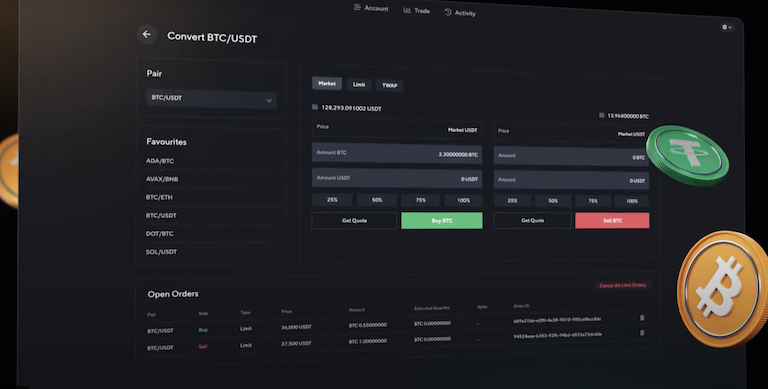Choose 50% on the sell side
Screen dimensions: 768x389
click(552, 201)
